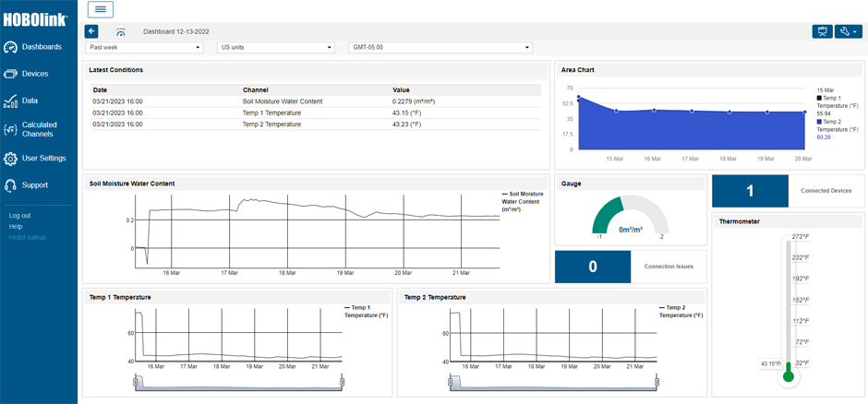Image resolution: width=868 pixels, height=404 pixels.
Task: Click the Area Chart panel title
Action: [x=578, y=70]
